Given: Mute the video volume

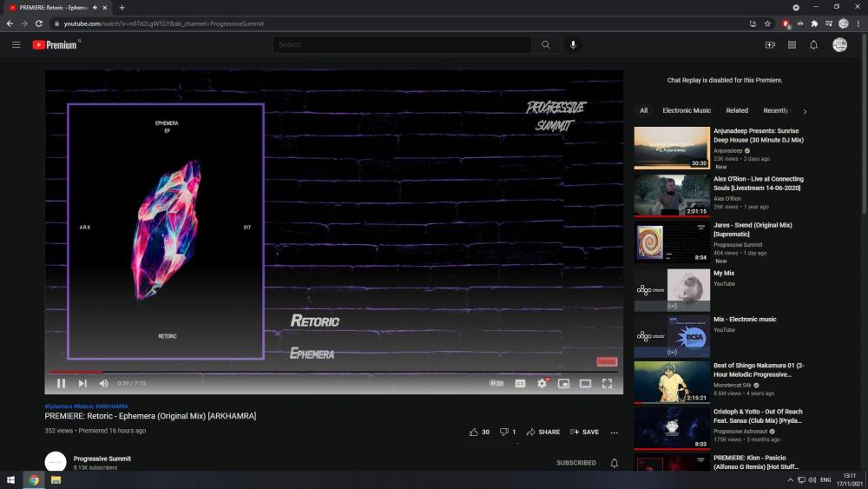Looking at the screenshot, I should (x=103, y=383).
